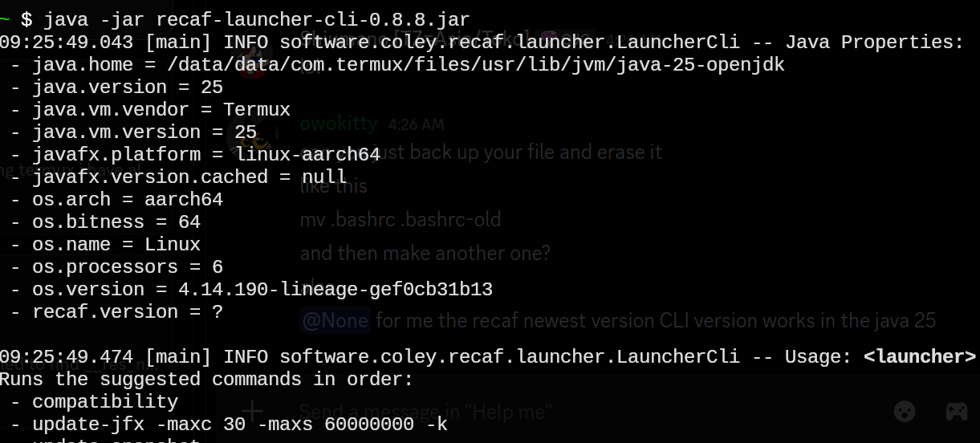980x443 pixels.
Task: Click the 4:26 AM timestamp
Action: pos(416,124)
